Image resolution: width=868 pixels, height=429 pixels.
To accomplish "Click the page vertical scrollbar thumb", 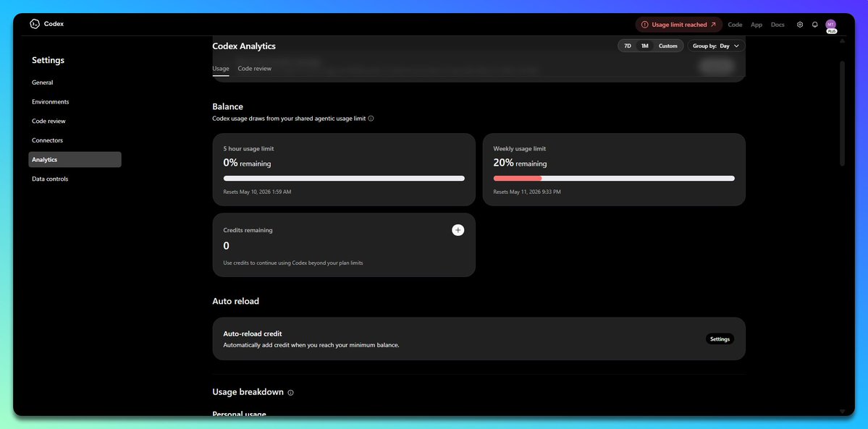I will coord(843,113).
